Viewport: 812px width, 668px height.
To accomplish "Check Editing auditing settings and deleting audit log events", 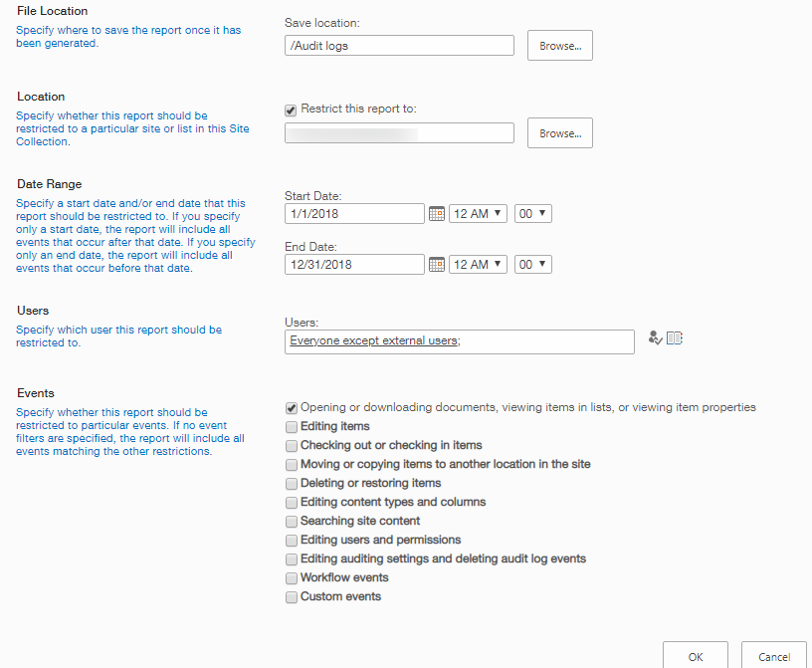I will (x=291, y=559).
